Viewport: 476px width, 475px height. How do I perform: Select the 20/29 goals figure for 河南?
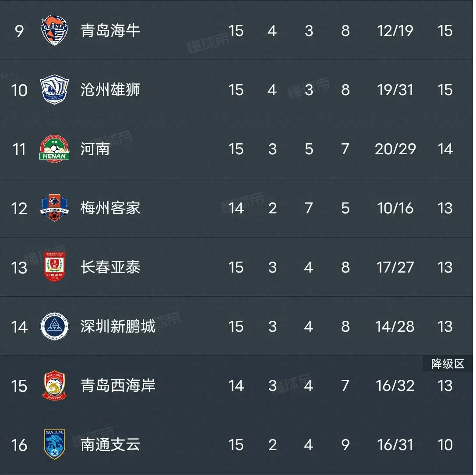tap(395, 149)
